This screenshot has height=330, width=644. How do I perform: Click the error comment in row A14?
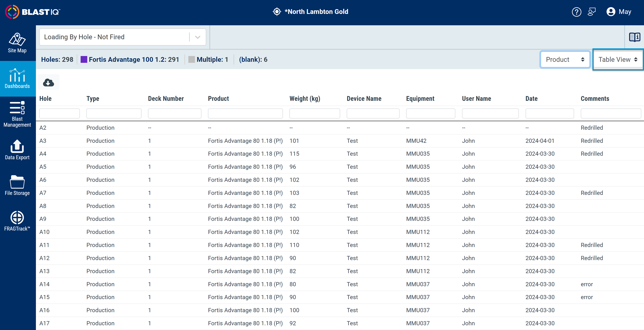(x=587, y=284)
